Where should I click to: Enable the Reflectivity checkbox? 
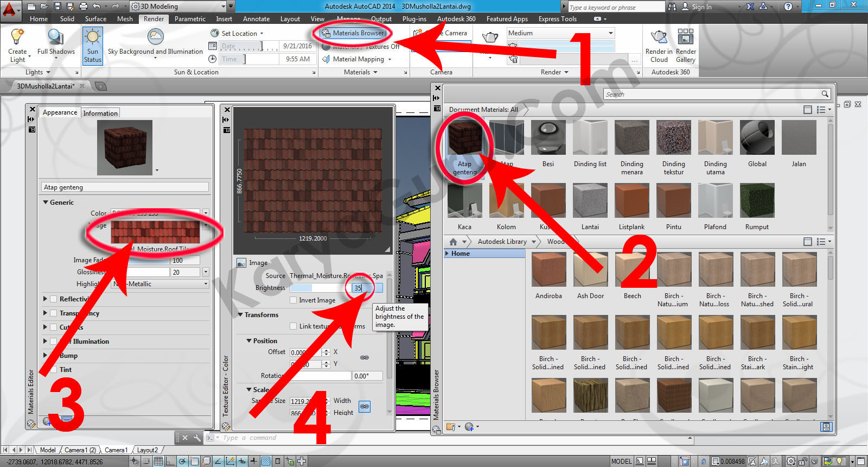coord(54,299)
